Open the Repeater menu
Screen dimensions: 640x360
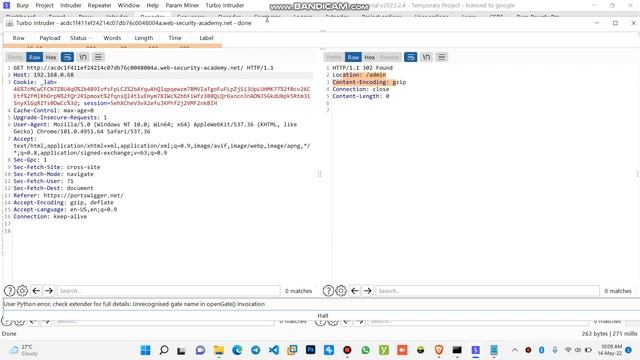[x=99, y=5]
